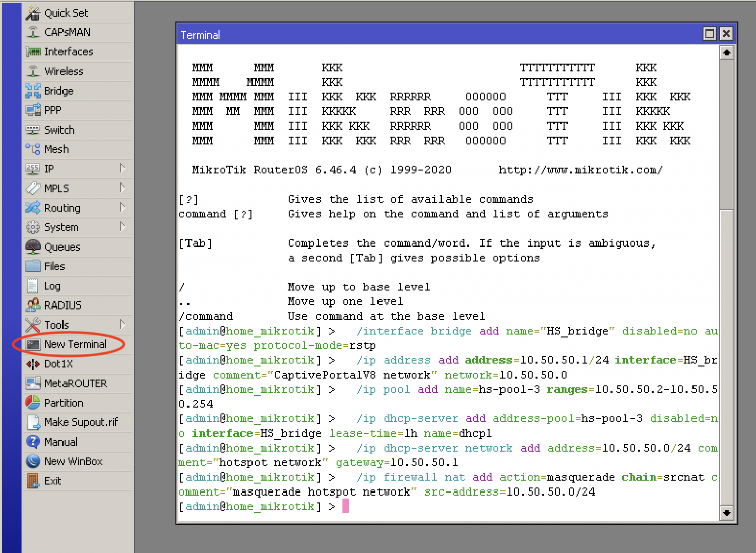Image resolution: width=756 pixels, height=553 pixels.
Task: Click 'lease-time=1h name=dhcp1' text
Action: point(410,434)
